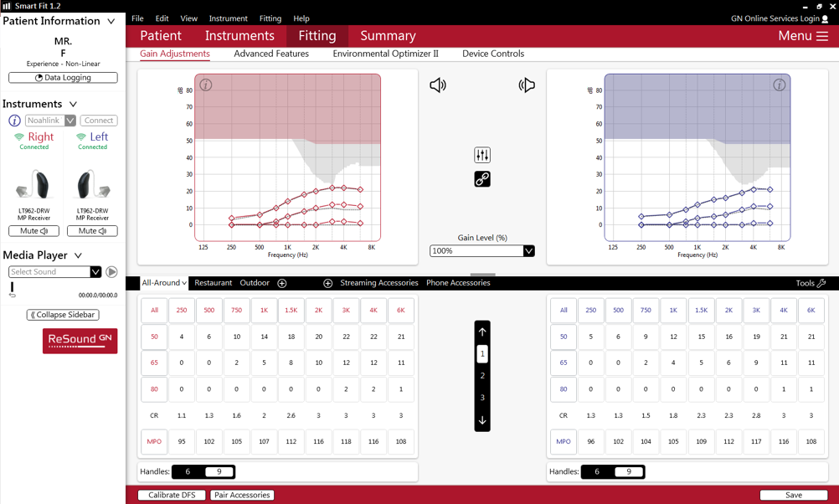Open the Help menu
Viewport: 839px width, 504px height.
tap(301, 18)
